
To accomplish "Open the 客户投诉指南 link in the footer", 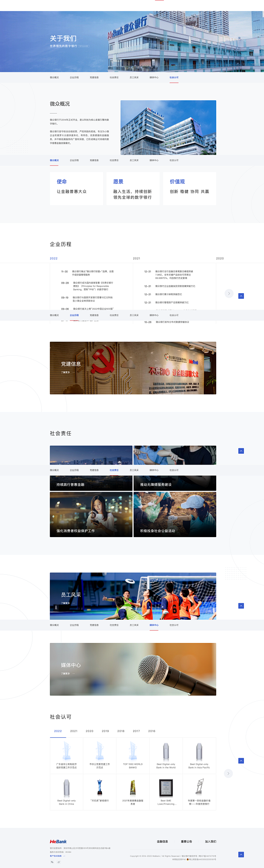I will [x=57, y=856].
